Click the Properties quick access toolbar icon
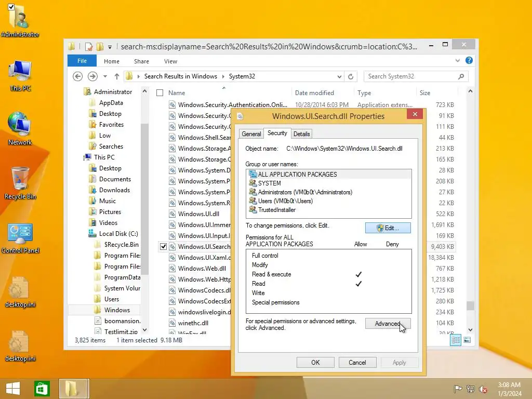Image resolution: width=532 pixels, height=399 pixels. coord(89,46)
